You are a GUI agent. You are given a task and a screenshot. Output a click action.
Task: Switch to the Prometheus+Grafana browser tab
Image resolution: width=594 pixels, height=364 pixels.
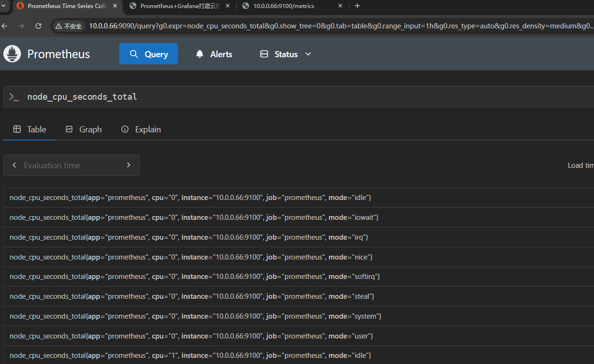[x=180, y=6]
